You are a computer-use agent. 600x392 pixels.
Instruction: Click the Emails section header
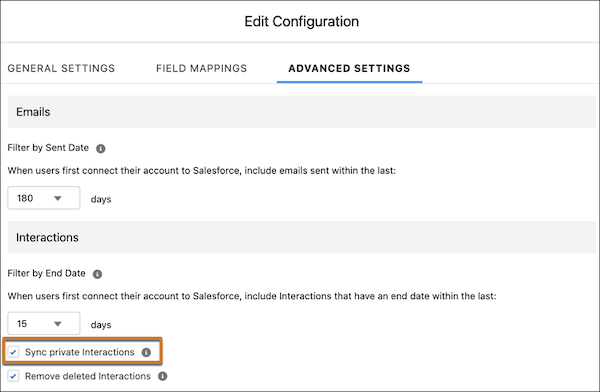click(302, 112)
